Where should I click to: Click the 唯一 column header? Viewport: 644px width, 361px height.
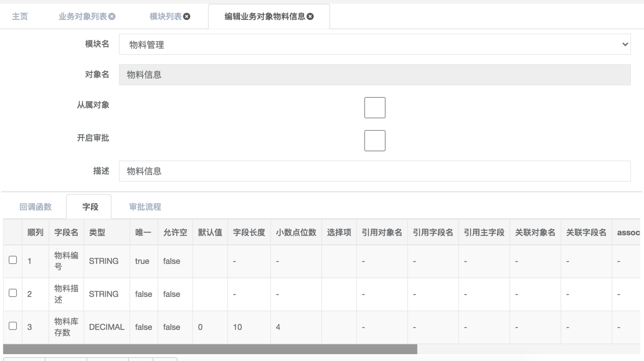(x=144, y=232)
